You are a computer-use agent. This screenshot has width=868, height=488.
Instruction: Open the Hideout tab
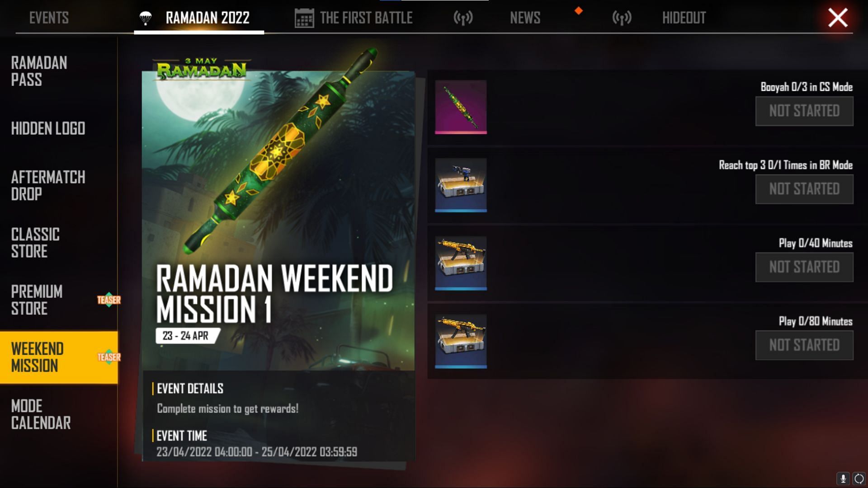pos(684,18)
